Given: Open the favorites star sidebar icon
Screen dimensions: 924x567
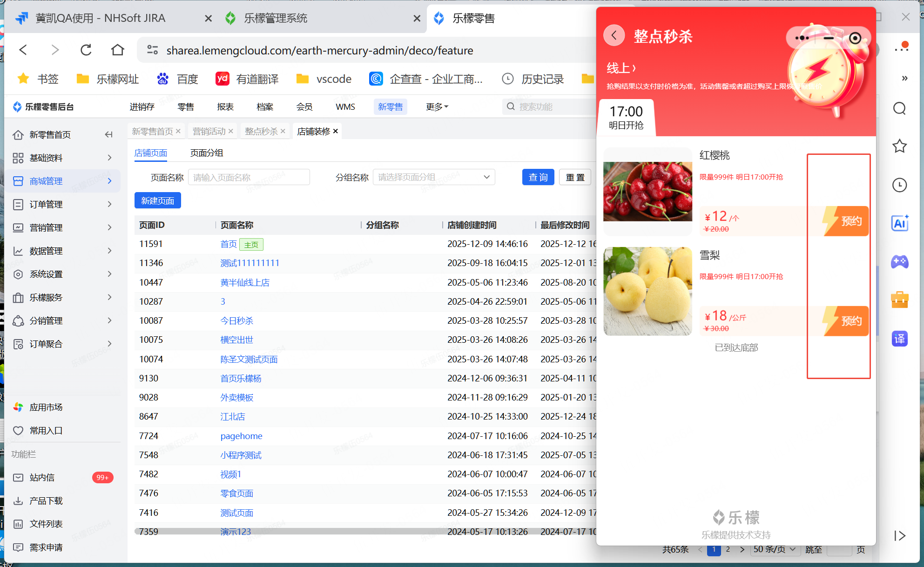Looking at the screenshot, I should (899, 147).
